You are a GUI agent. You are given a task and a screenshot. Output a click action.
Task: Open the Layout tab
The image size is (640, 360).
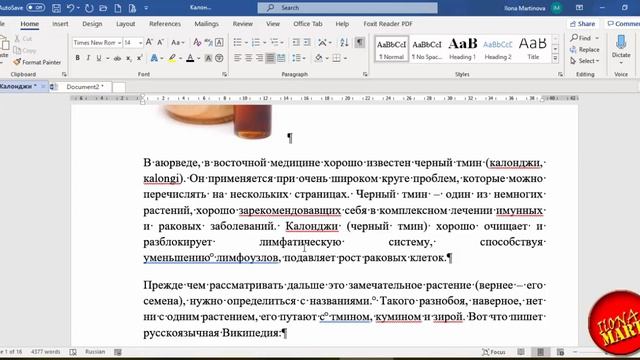coord(126,24)
